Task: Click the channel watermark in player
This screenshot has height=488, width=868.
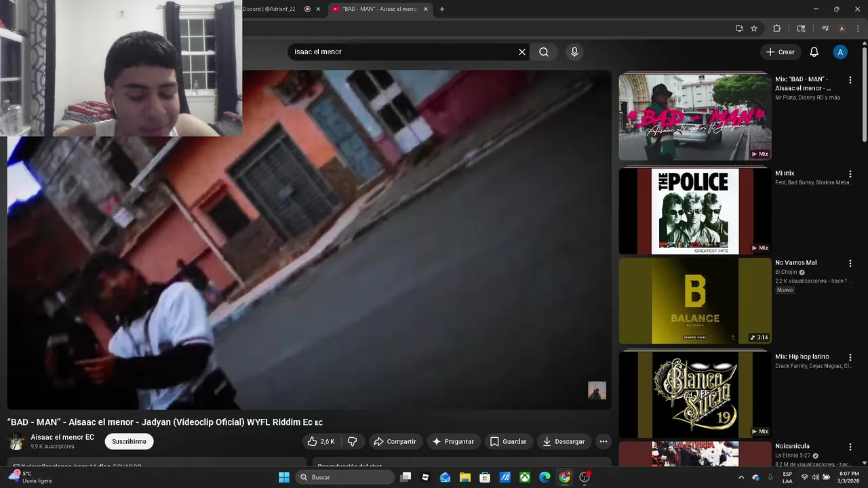Action: 597,390
